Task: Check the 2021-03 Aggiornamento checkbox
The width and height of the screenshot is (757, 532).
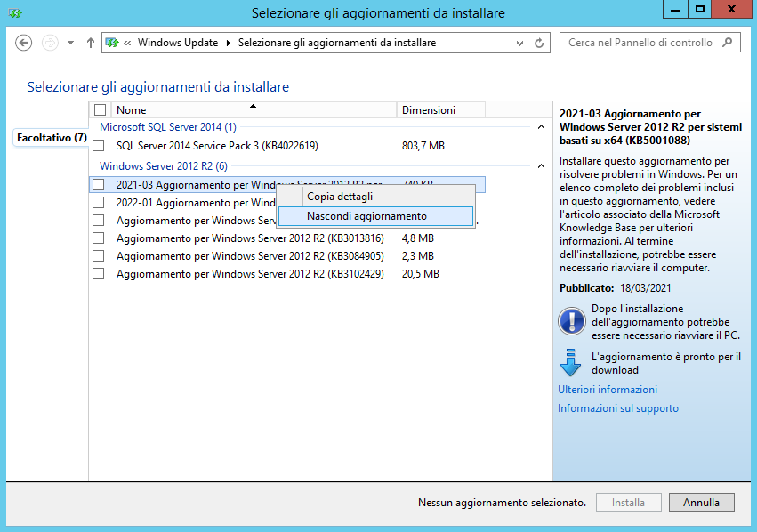Action: pos(99,184)
